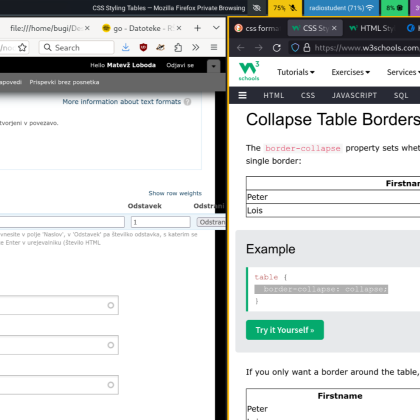Reload the w3schools page
Viewport: 420px width, 420px height.
(x=277, y=48)
